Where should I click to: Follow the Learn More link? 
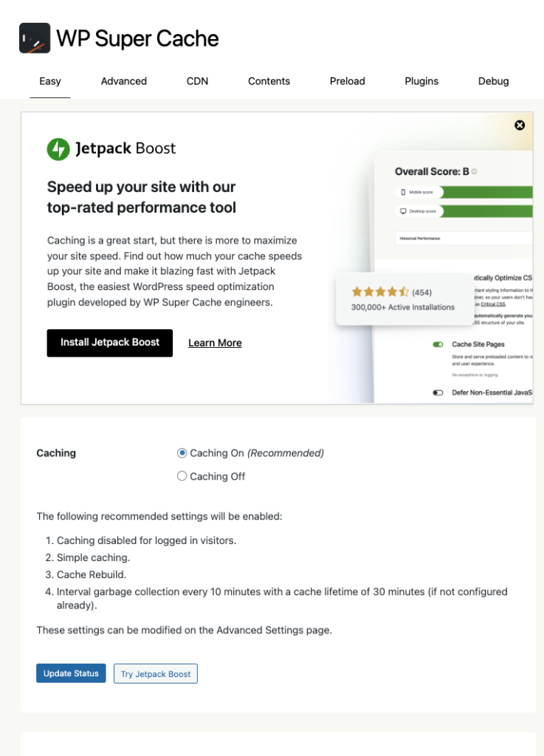point(215,343)
